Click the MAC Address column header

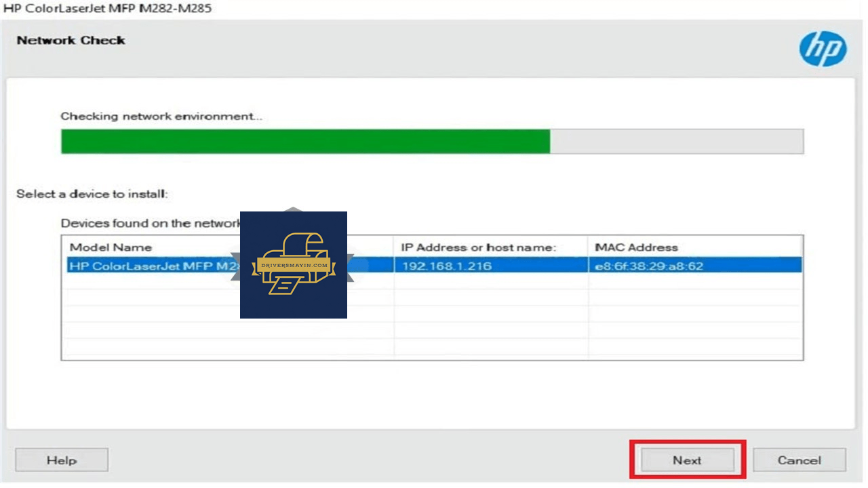[636, 247]
